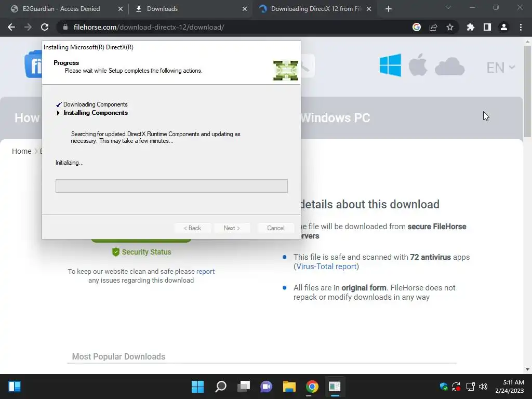Open Chrome tab search chevron
Screen dimensions: 532x399
[x=448, y=7]
